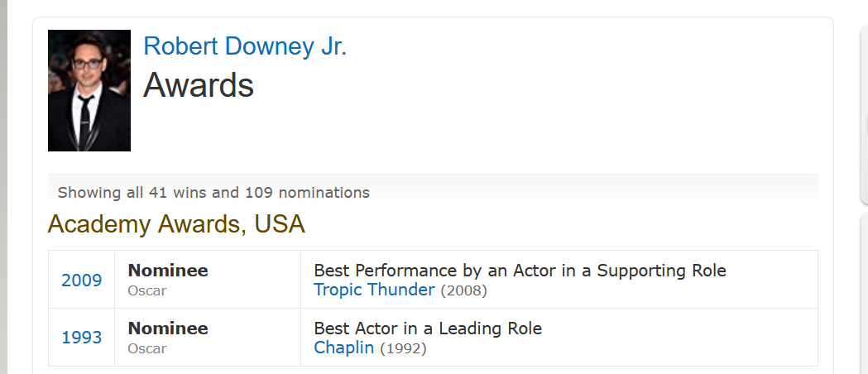Click Best Performance by an Actor in a Supporting Role

pos(520,271)
